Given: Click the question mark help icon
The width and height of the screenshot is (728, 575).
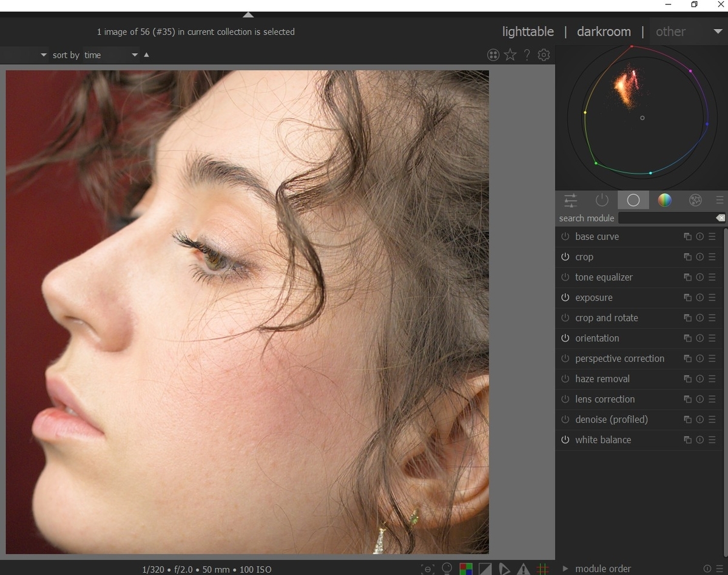Looking at the screenshot, I should coord(527,55).
